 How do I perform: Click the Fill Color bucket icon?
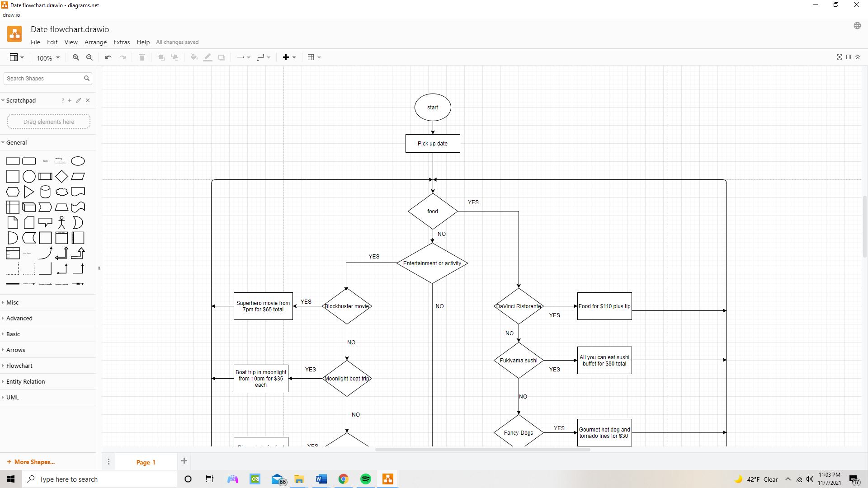point(194,57)
